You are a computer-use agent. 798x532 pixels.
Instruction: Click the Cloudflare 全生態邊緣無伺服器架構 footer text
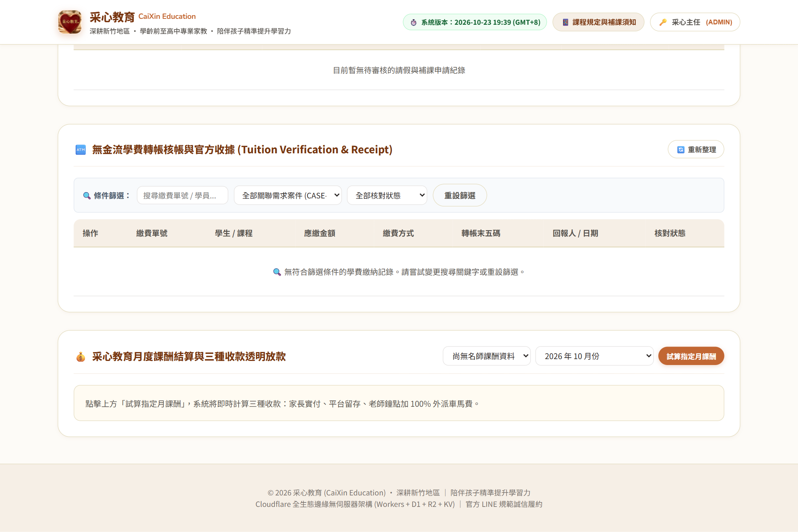(355, 504)
